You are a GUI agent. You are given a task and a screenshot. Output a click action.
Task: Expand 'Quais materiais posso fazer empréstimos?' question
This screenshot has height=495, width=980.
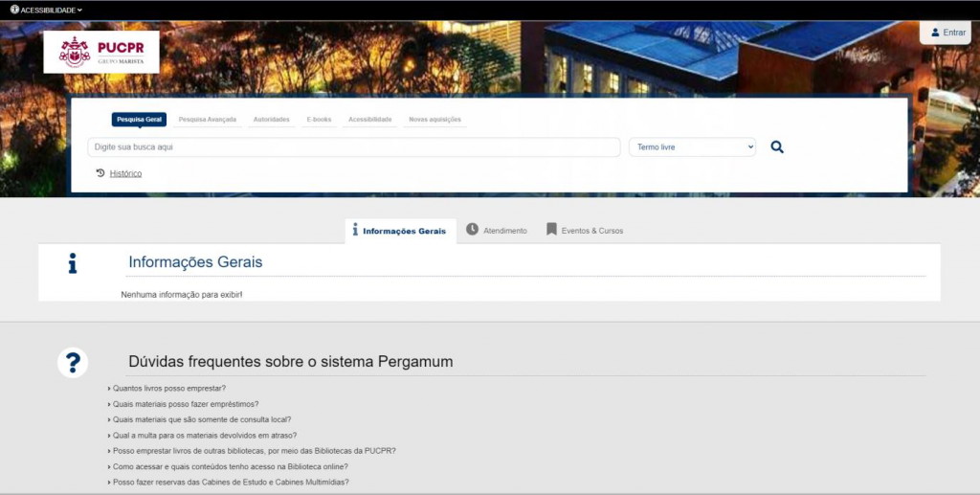pyautogui.click(x=185, y=404)
